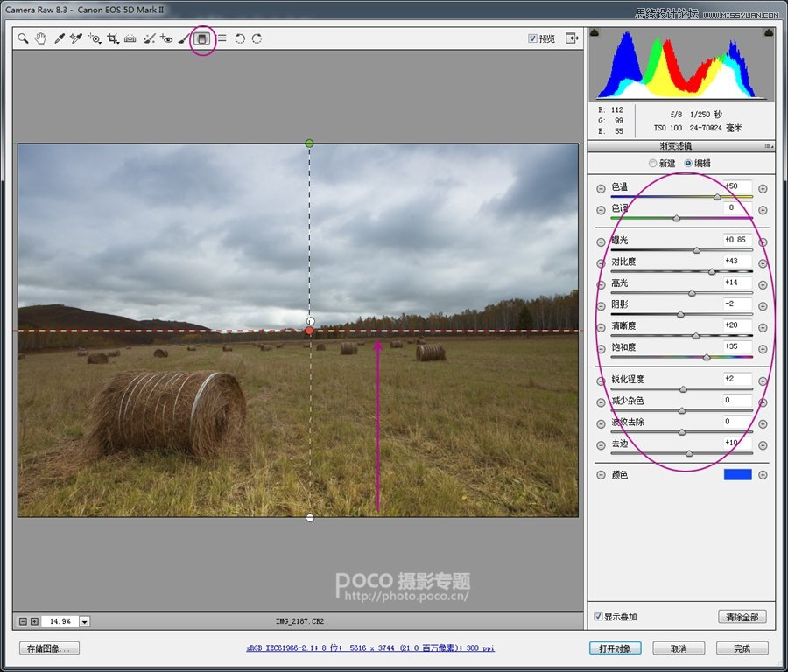Click the 打开对象 button
The height and width of the screenshot is (672, 788).
[x=615, y=648]
